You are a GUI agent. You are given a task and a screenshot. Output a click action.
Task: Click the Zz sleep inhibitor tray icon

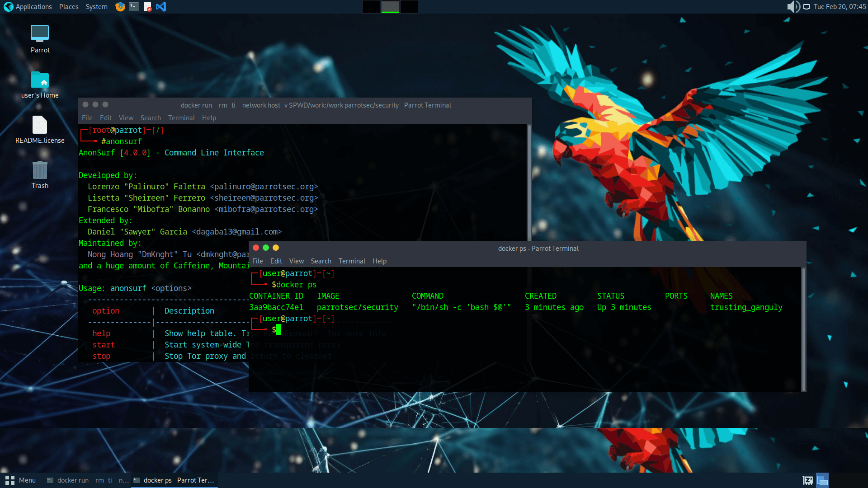click(x=807, y=480)
